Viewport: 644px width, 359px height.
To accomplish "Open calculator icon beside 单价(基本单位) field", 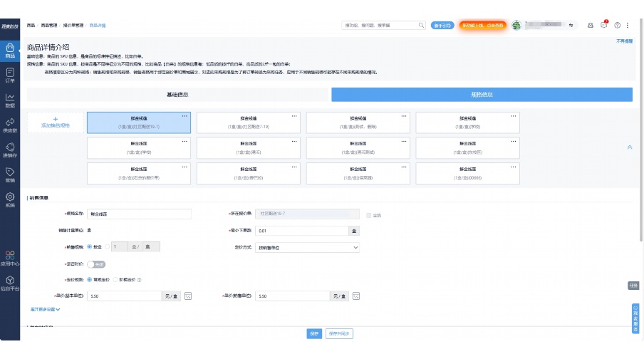I will coord(189,296).
